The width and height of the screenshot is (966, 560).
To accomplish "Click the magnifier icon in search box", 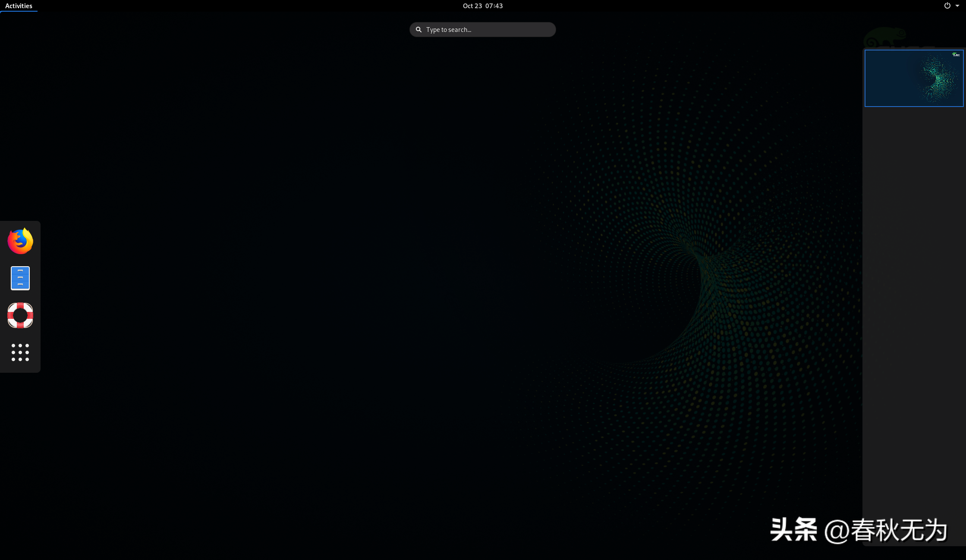I will tap(418, 30).
